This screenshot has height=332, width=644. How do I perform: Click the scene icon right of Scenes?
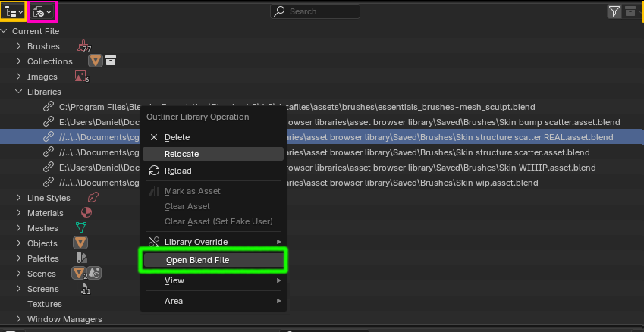[94, 274]
